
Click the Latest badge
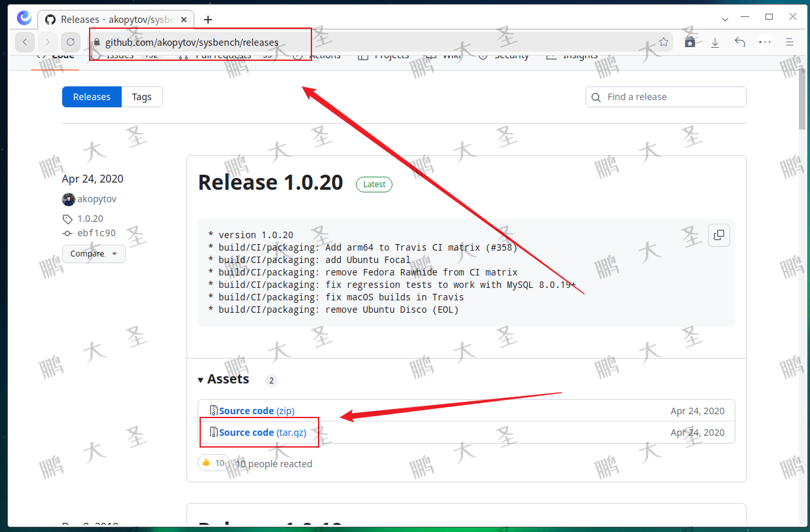coord(374,185)
